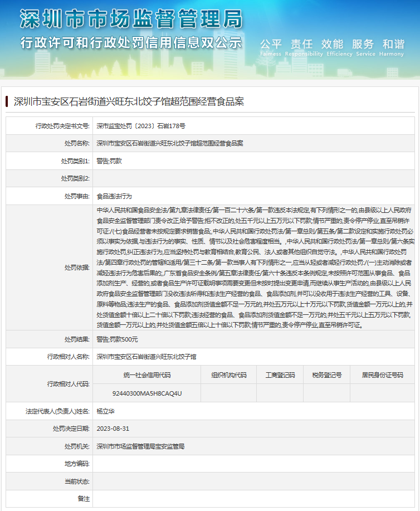The height and width of the screenshot is (511, 420).
Task: Select the 行政相对人代码 label
Action: tap(68, 384)
